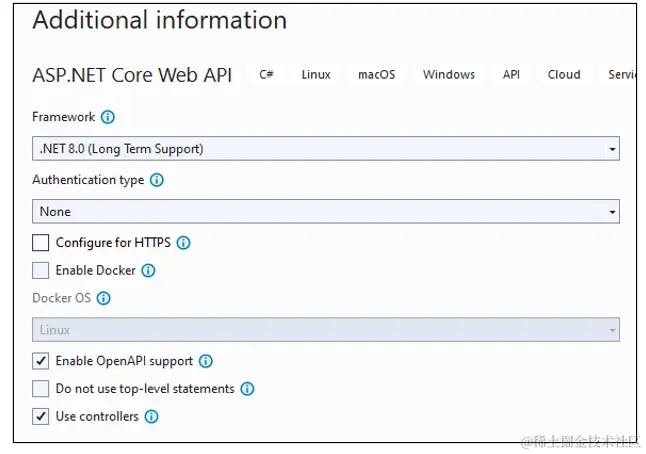Image resolution: width=646 pixels, height=454 pixels.
Task: Click the Cloud tag
Action: (x=564, y=75)
